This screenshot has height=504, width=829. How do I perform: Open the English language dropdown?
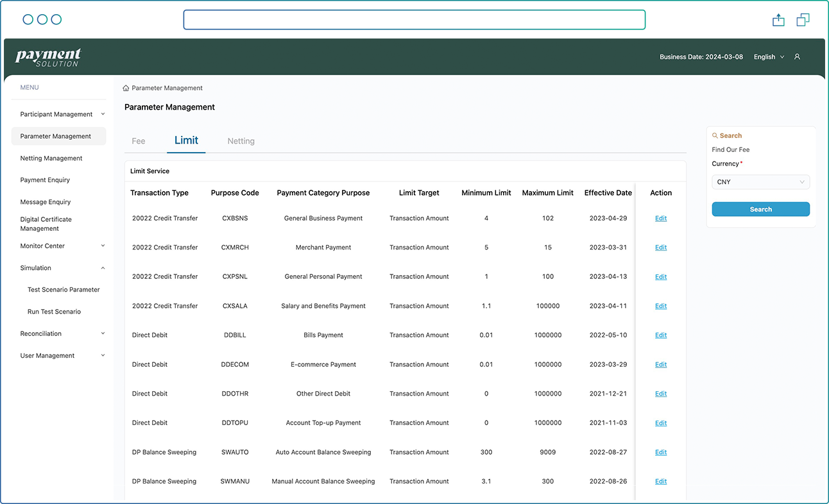click(769, 57)
